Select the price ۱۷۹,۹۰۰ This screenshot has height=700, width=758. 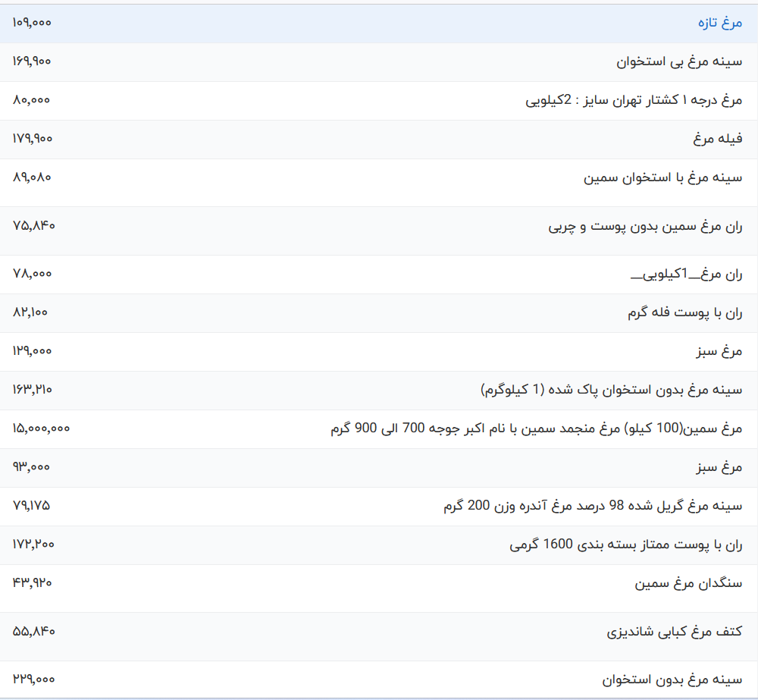click(x=33, y=139)
